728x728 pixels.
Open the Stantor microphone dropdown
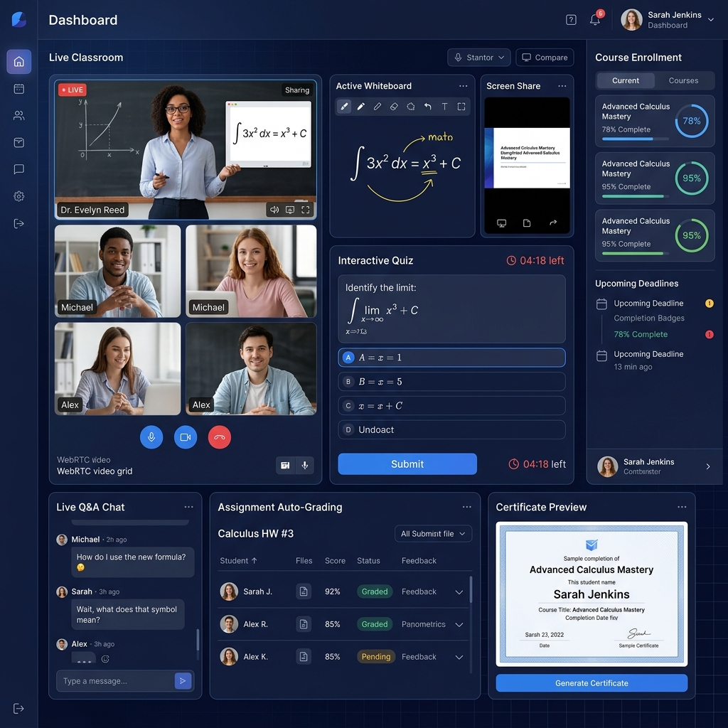pos(478,58)
